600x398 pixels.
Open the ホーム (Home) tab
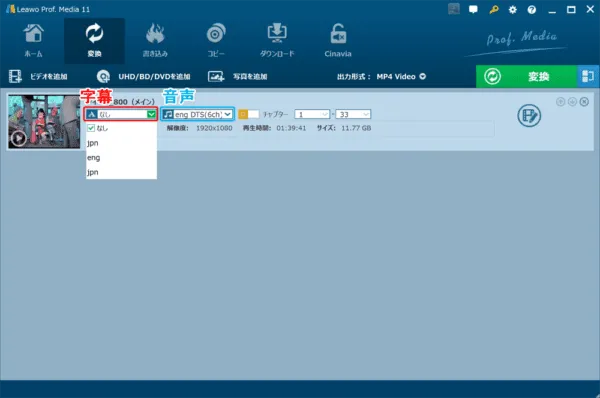pyautogui.click(x=33, y=41)
